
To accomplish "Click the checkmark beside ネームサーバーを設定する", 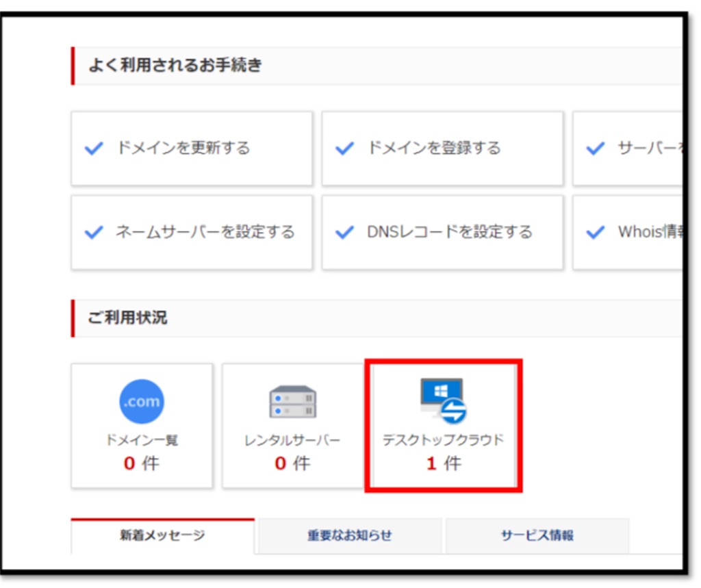I will 92,232.
